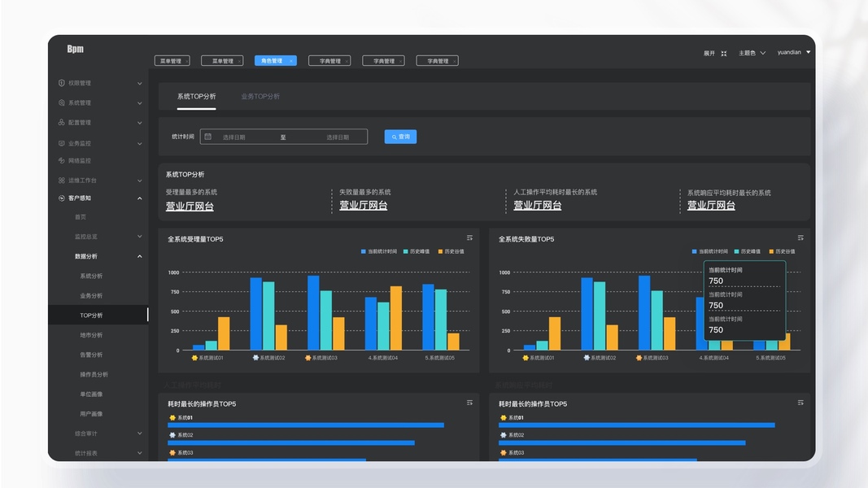Open 营业厅网台 link under 受理量最多的系统

190,207
